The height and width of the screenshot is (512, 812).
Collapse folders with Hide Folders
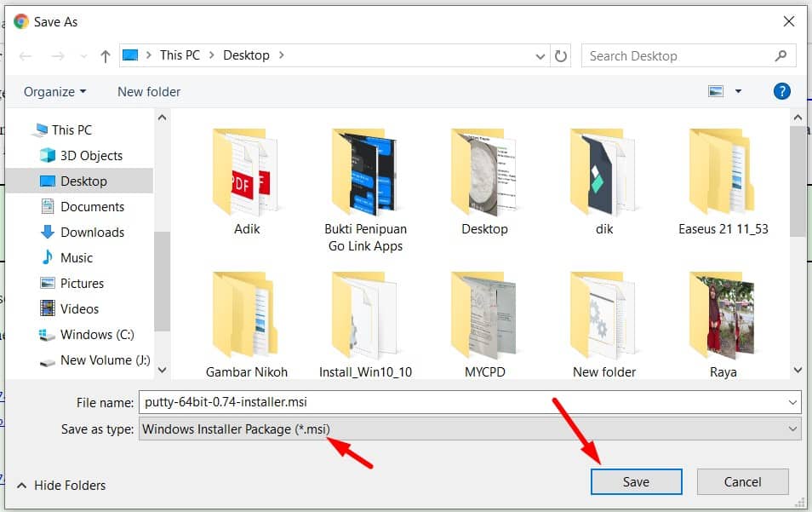pyautogui.click(x=61, y=485)
